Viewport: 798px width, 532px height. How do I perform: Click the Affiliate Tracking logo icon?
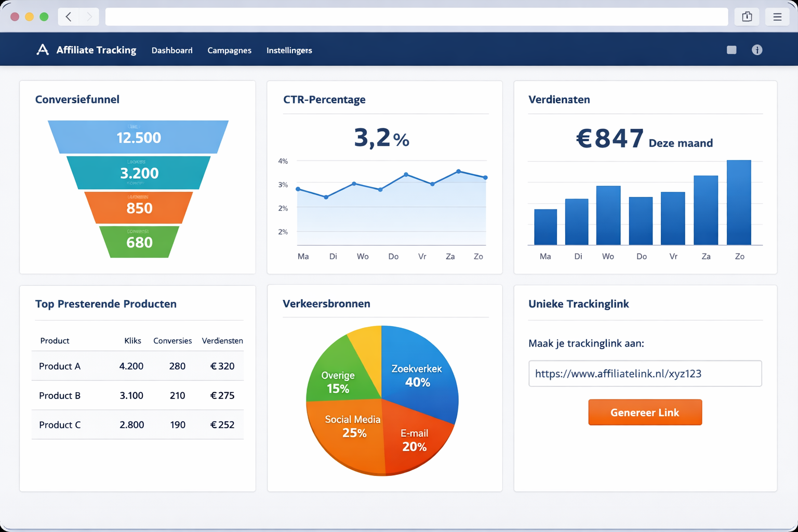(x=42, y=49)
